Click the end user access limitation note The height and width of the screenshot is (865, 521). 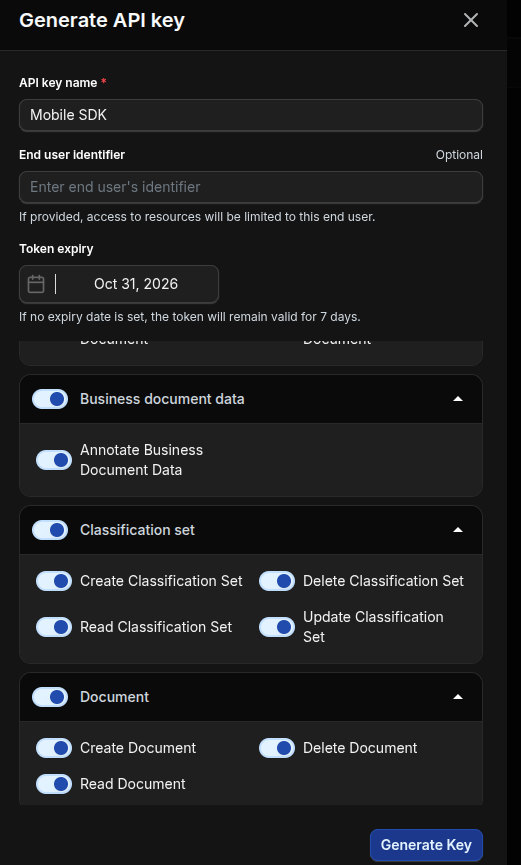pyautogui.click(x=197, y=217)
